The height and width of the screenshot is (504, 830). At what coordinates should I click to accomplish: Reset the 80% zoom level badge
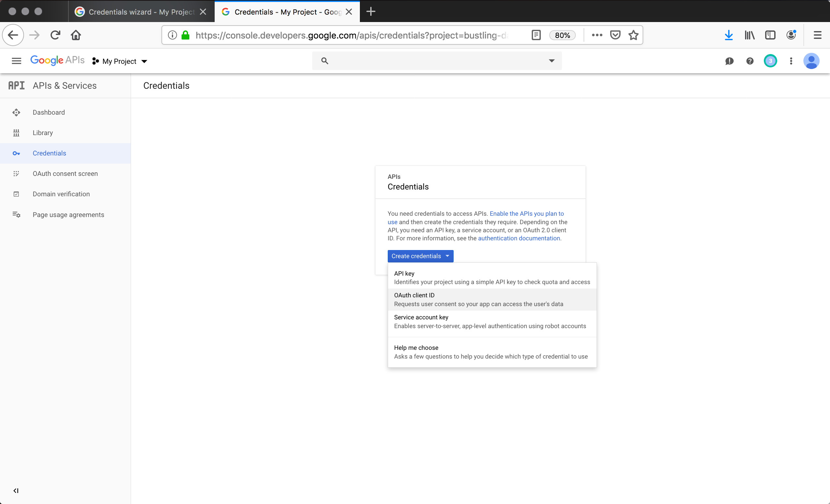[562, 35]
